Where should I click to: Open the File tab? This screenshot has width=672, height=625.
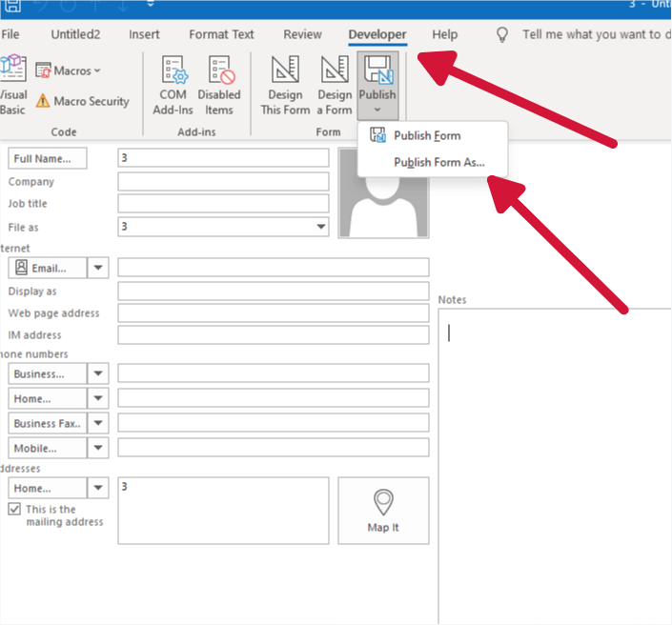[x=10, y=34]
